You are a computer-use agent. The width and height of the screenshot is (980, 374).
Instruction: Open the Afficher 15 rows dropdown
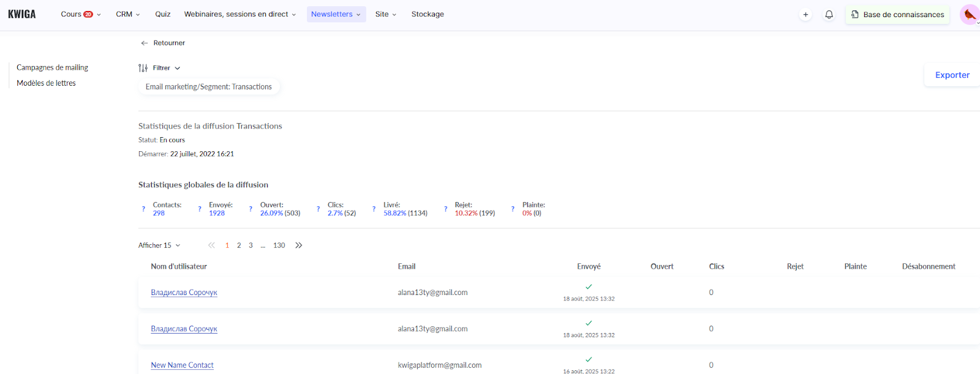[159, 245]
